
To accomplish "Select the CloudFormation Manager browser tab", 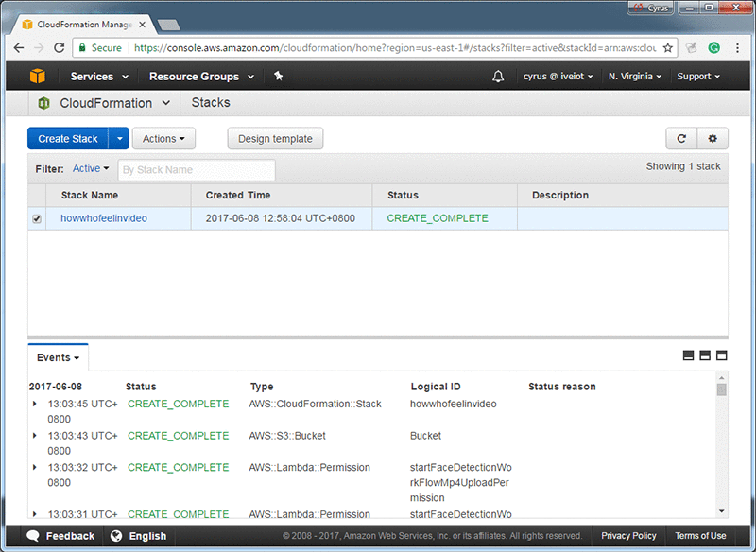I will point(84,25).
